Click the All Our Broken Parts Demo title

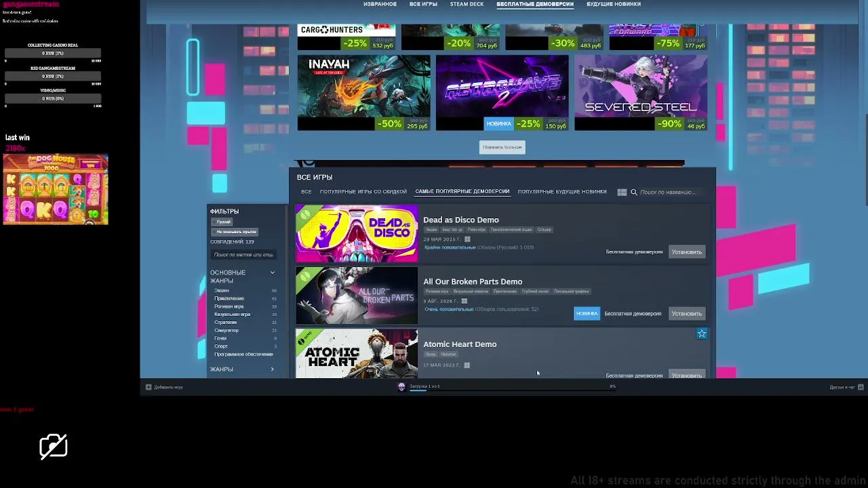coord(473,282)
